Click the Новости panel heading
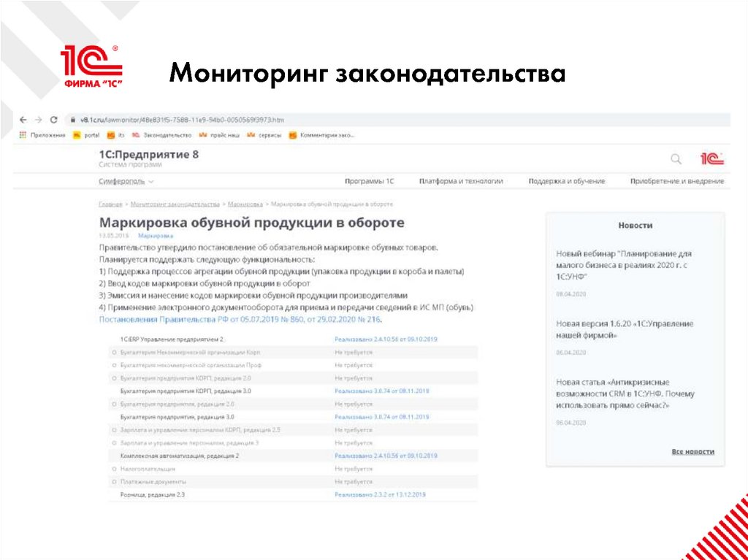This screenshot has width=748, height=560. click(636, 226)
